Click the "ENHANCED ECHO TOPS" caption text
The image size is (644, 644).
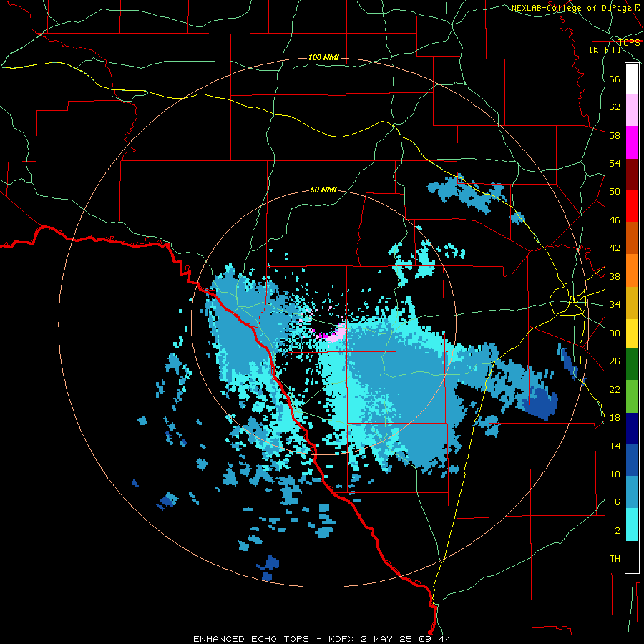coord(251,639)
